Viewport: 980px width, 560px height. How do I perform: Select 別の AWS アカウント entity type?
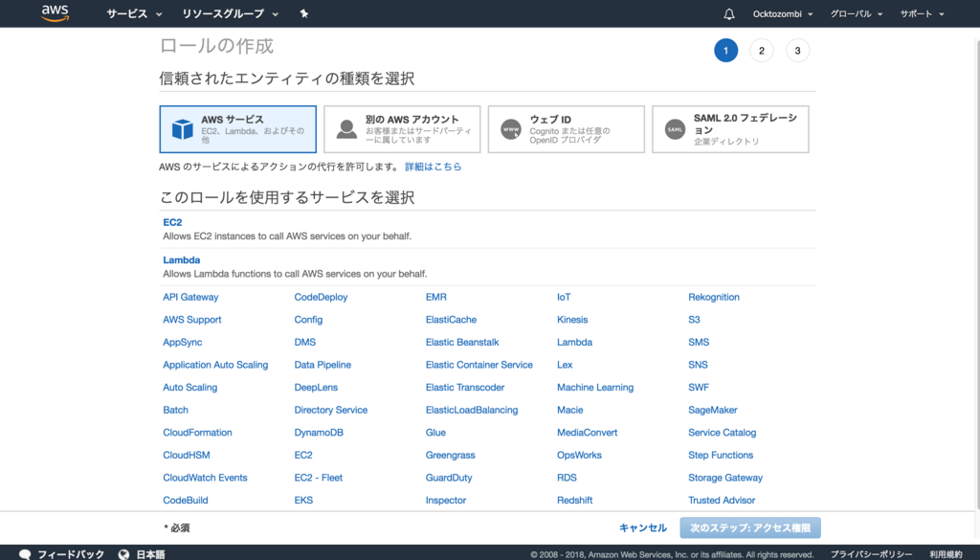point(402,129)
